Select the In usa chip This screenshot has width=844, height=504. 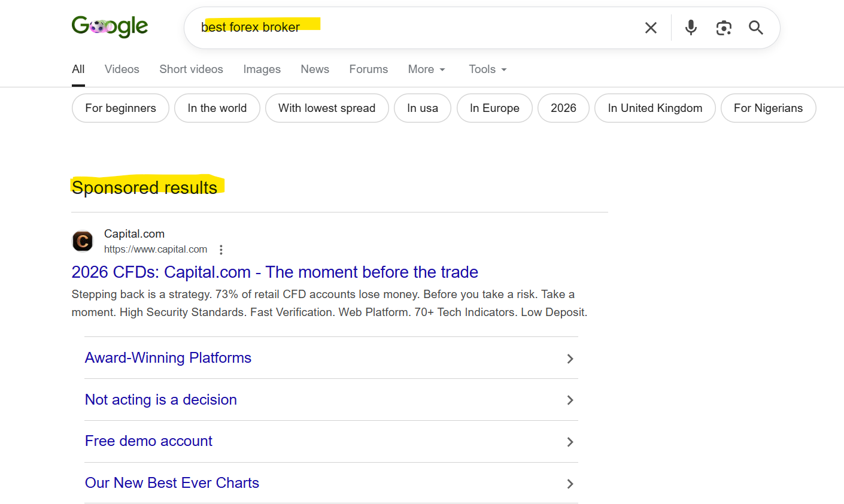point(423,108)
